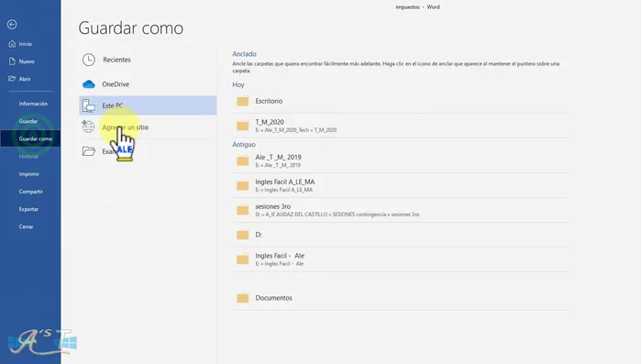Image resolution: width=641 pixels, height=364 pixels.
Task: Open the Imprimir page
Action: (x=30, y=174)
